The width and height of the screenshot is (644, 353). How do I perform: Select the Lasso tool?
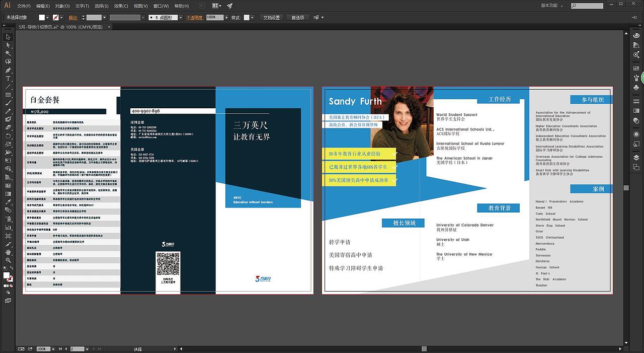(8, 61)
